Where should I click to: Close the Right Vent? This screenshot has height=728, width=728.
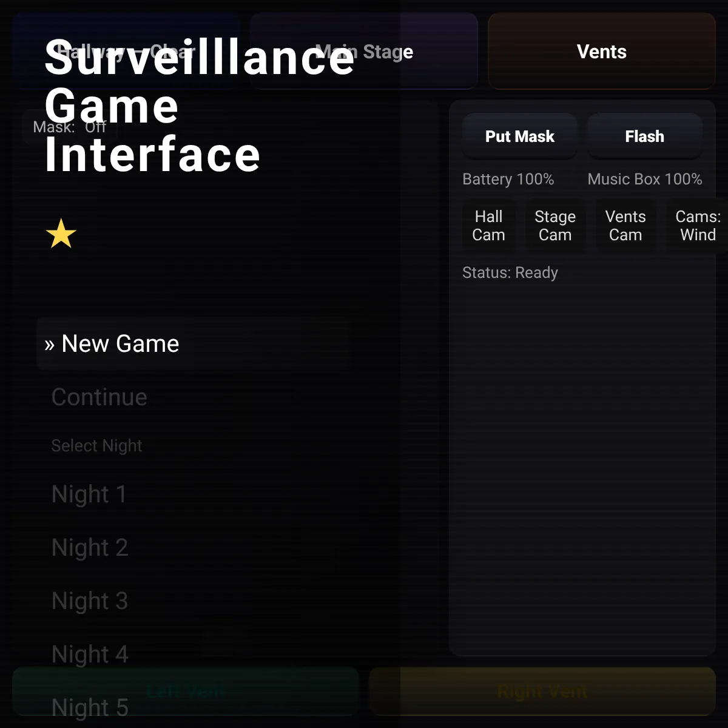point(542,692)
